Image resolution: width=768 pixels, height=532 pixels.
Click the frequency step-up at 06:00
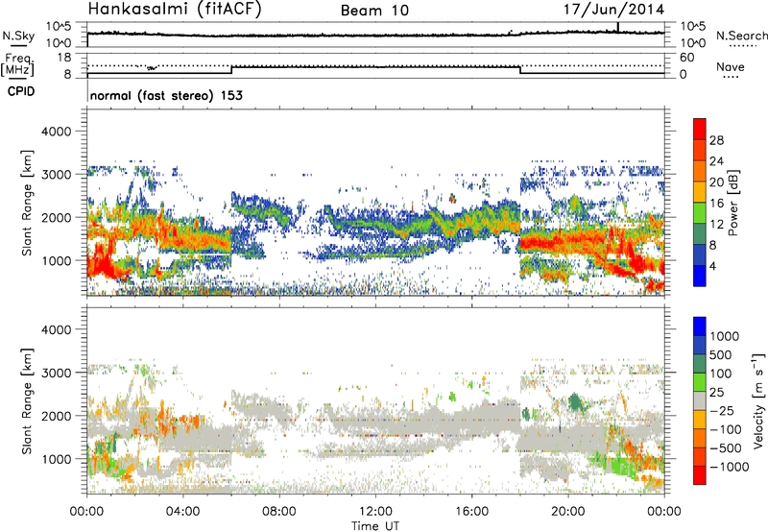coord(231,69)
